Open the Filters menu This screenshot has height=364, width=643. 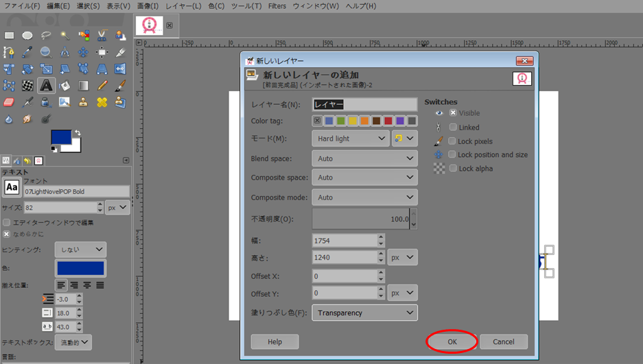pyautogui.click(x=277, y=6)
